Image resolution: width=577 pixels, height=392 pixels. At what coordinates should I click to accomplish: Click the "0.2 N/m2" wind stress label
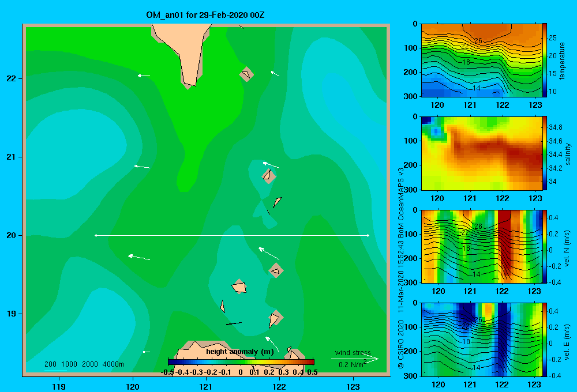coord(353,364)
